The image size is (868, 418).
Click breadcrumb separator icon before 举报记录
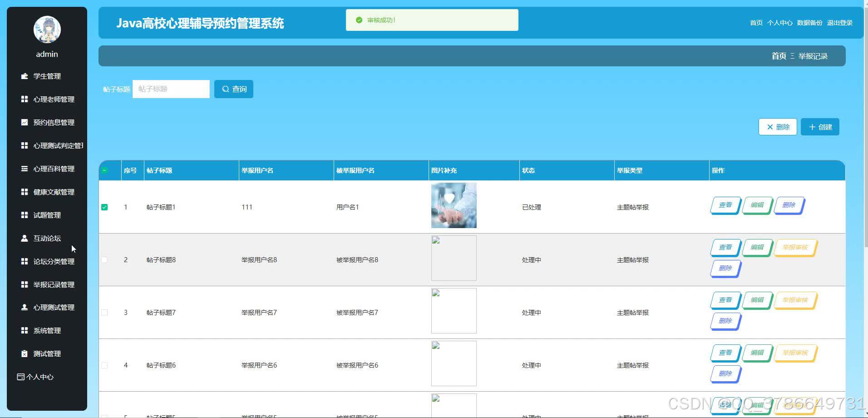click(792, 56)
